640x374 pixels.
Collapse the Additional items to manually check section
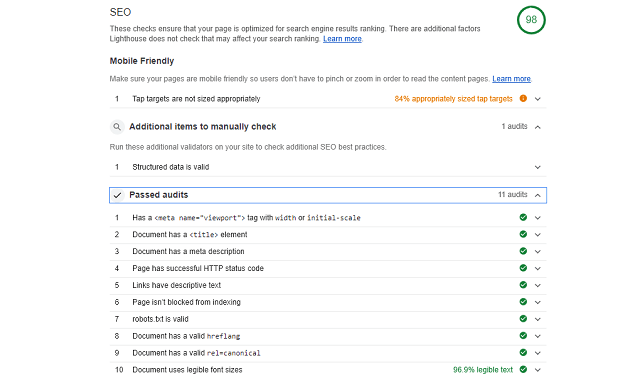click(538, 127)
